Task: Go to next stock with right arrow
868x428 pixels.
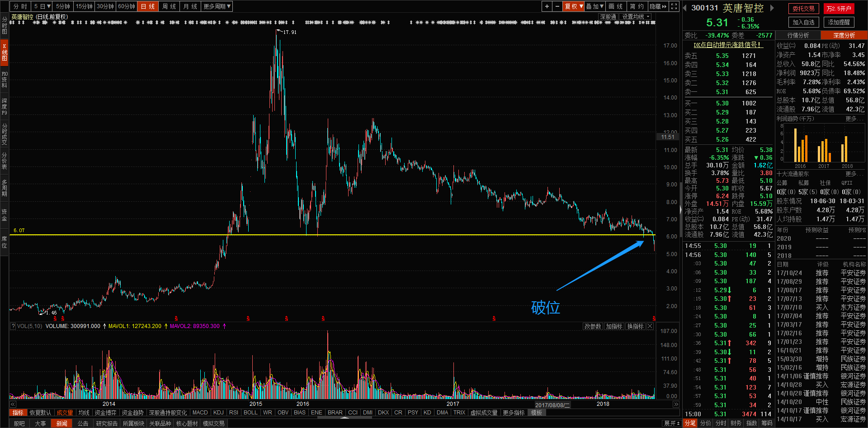Action: pyautogui.click(x=772, y=8)
